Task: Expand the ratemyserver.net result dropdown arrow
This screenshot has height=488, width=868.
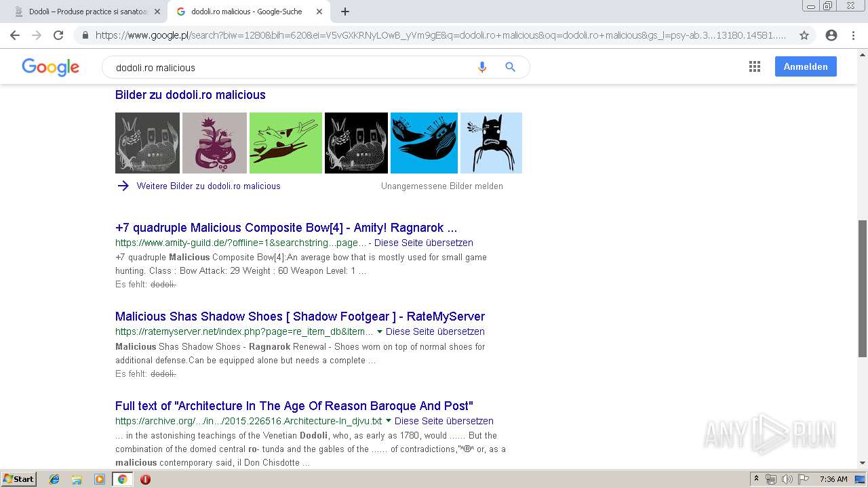Action: tap(380, 331)
